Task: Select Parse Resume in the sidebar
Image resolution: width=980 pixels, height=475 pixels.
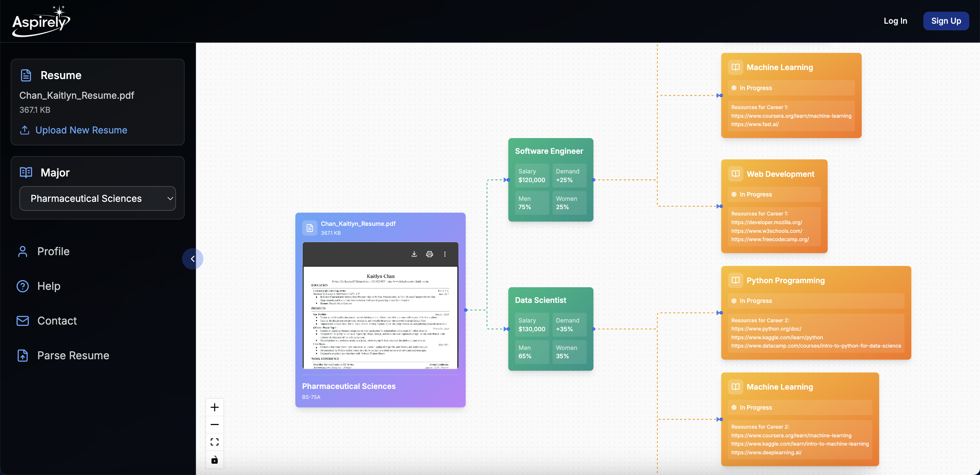Action: [x=73, y=355]
